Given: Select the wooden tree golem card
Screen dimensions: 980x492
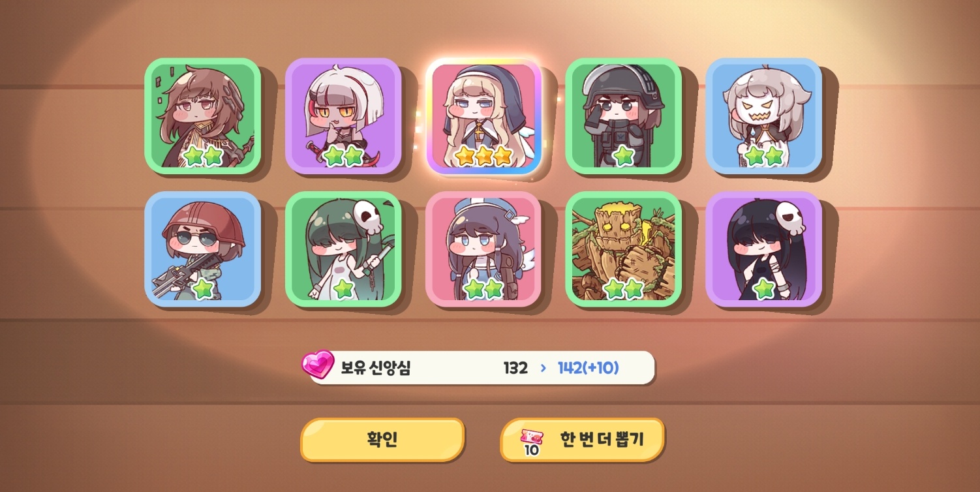Looking at the screenshot, I should pyautogui.click(x=623, y=249).
